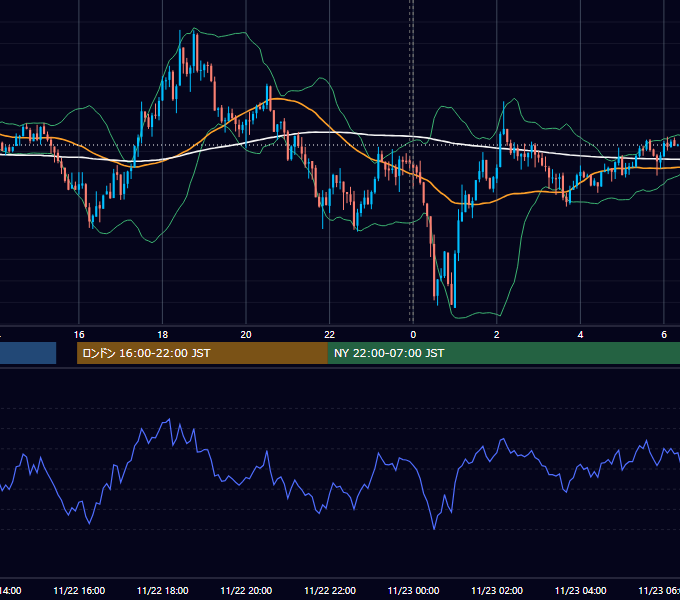Viewport: 680px width, 600px height.
Task: Click the 6 hour axis label
Action: (664, 335)
